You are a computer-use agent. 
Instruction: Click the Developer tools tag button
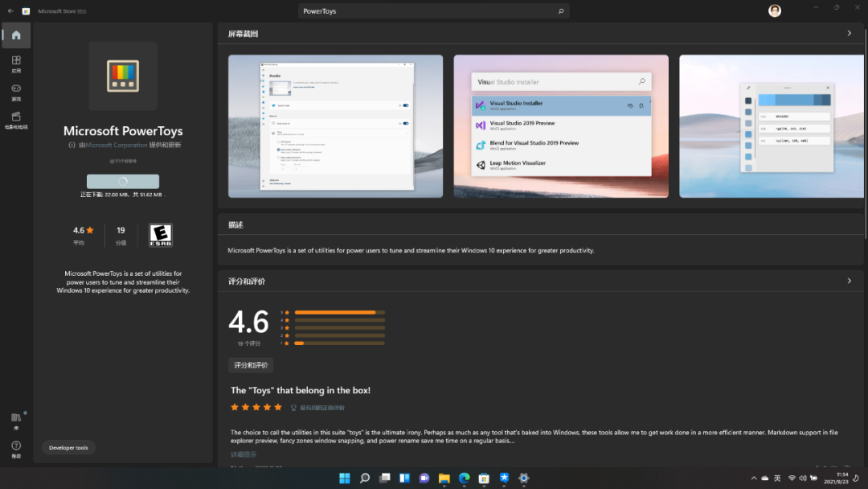pos(68,448)
